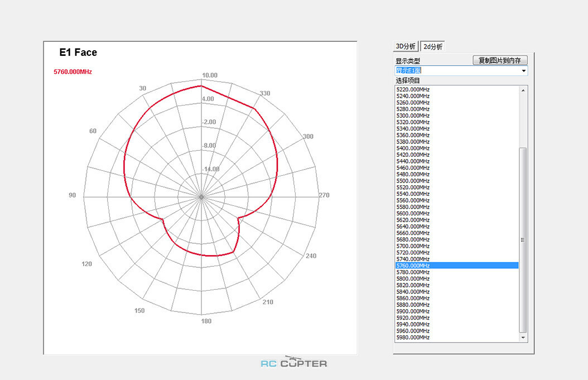Select 5440.000MHz in the frequency list
This screenshot has width=588, height=380.
pos(457,161)
